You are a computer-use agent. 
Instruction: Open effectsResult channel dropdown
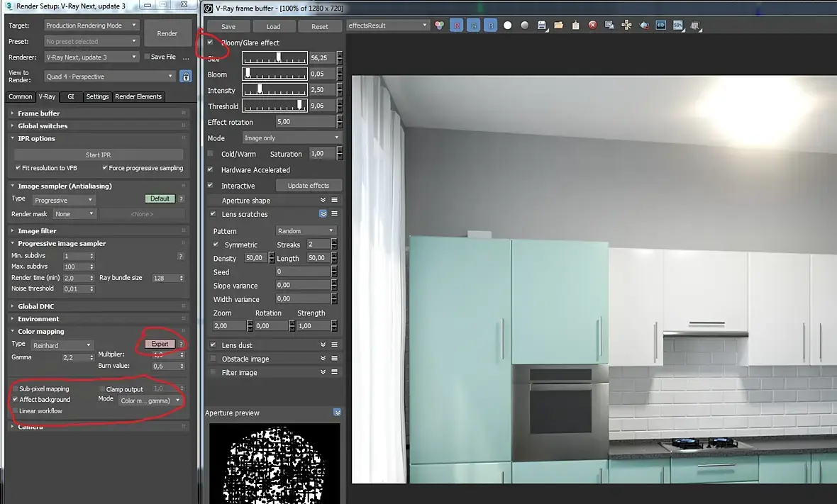click(x=387, y=25)
